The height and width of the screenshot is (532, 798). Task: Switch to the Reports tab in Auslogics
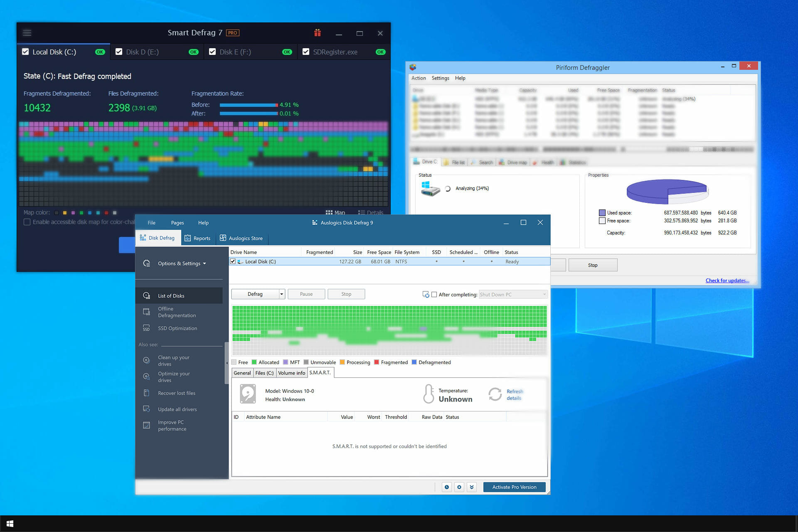[x=198, y=238]
